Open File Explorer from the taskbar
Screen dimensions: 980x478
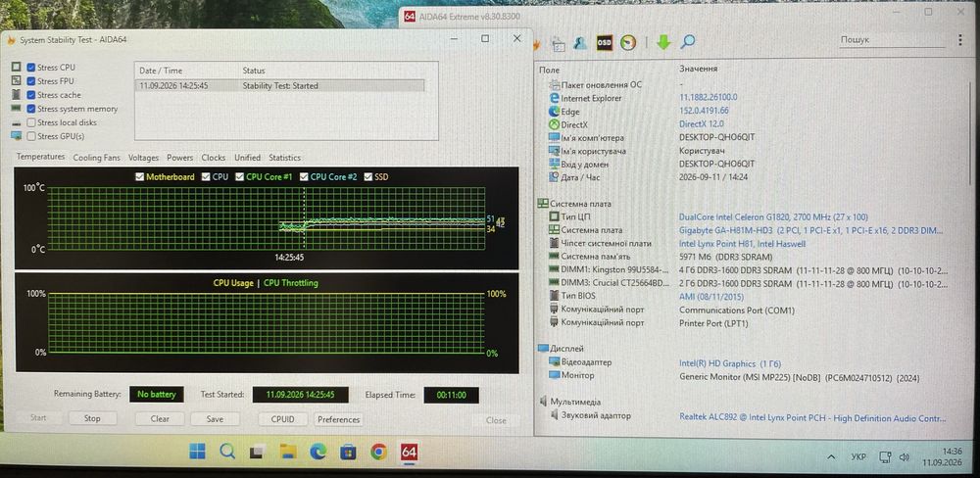pos(287,452)
